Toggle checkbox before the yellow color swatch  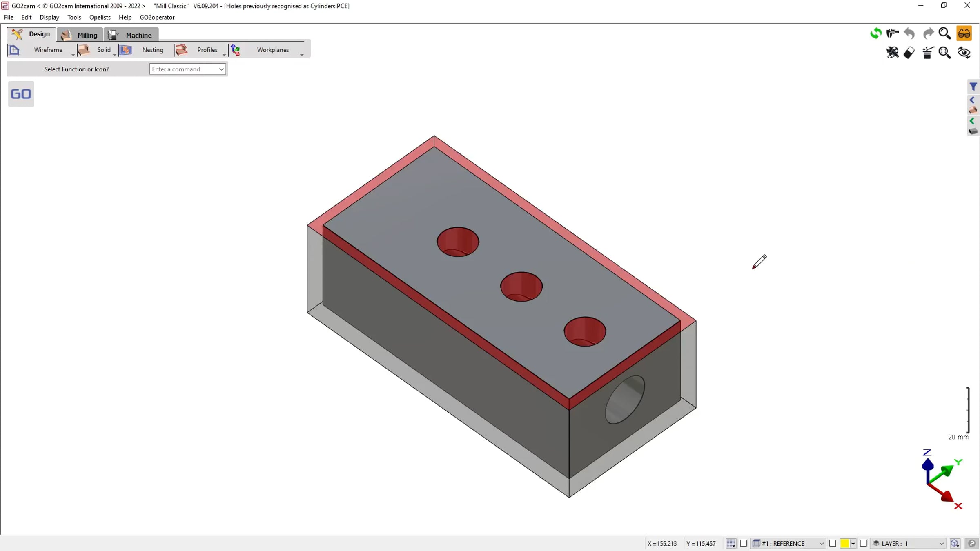click(833, 543)
